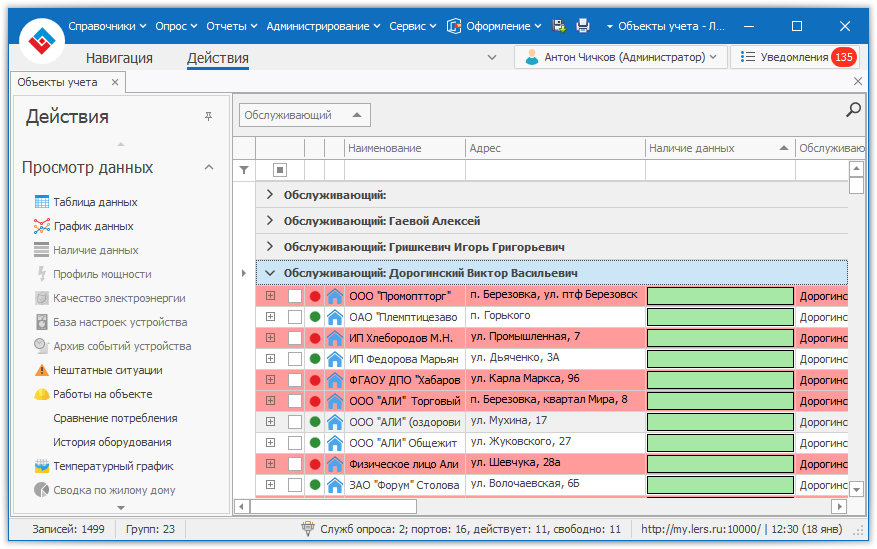
Task: Close the Объекты учета document tab
Action: pyautogui.click(x=114, y=82)
